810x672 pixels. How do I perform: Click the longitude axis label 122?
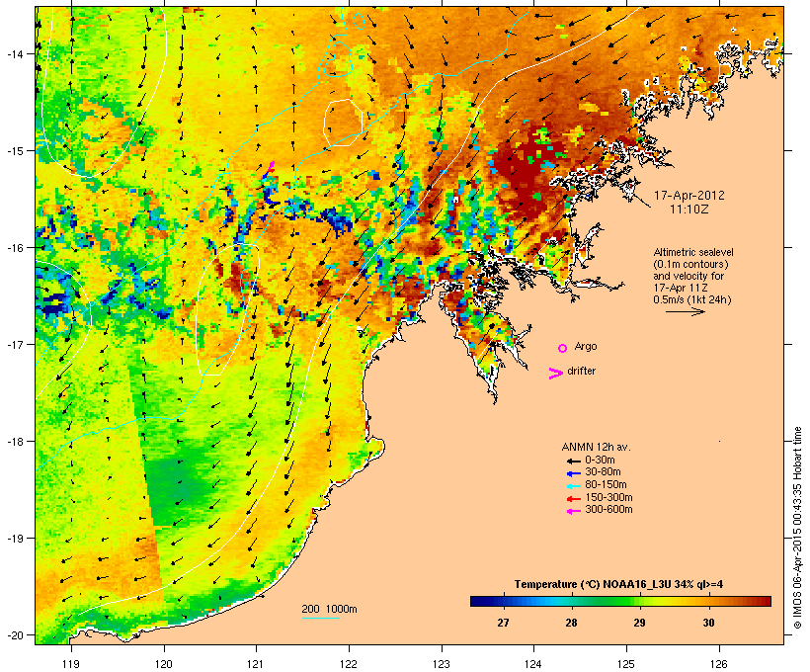tap(349, 664)
